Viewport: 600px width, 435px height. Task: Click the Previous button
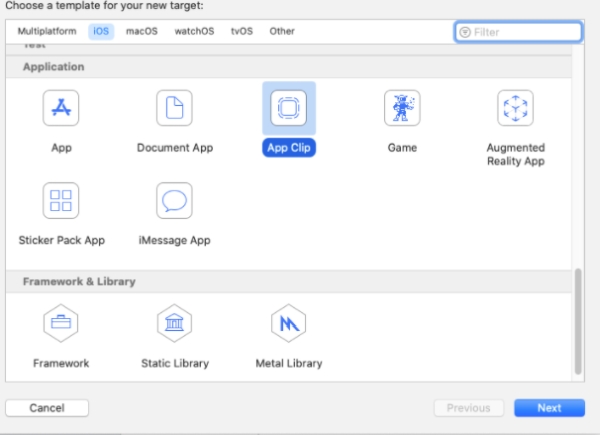tap(469, 408)
